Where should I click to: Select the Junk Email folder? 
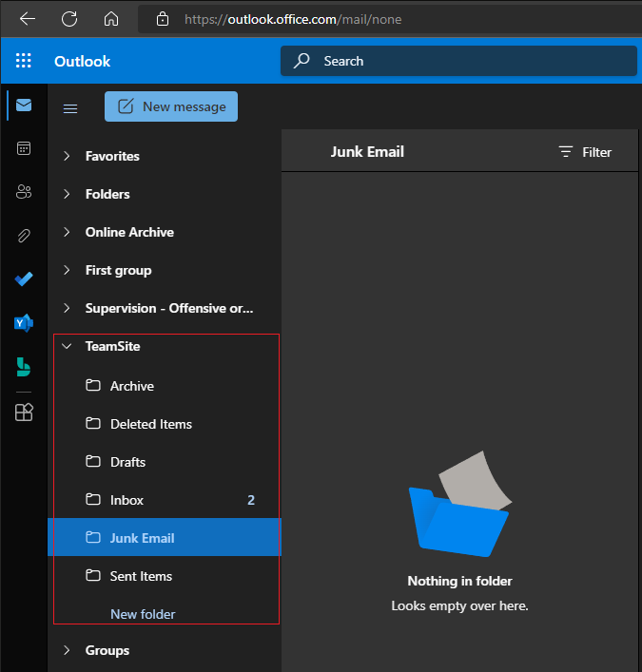tap(165, 537)
